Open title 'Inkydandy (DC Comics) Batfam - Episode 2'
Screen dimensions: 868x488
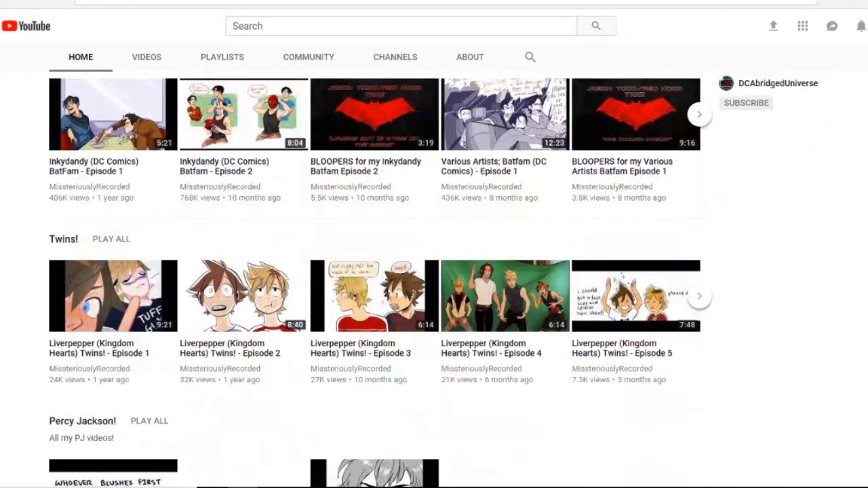coord(224,166)
